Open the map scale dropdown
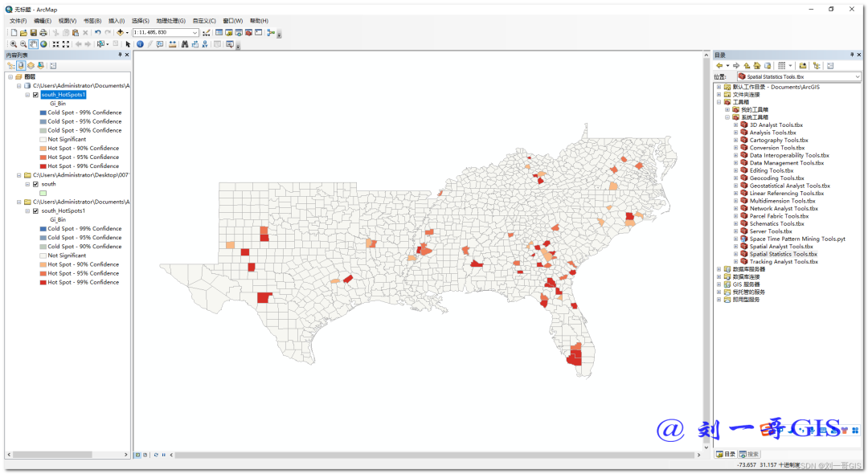Image resolution: width=868 pixels, height=474 pixels. [x=194, y=33]
